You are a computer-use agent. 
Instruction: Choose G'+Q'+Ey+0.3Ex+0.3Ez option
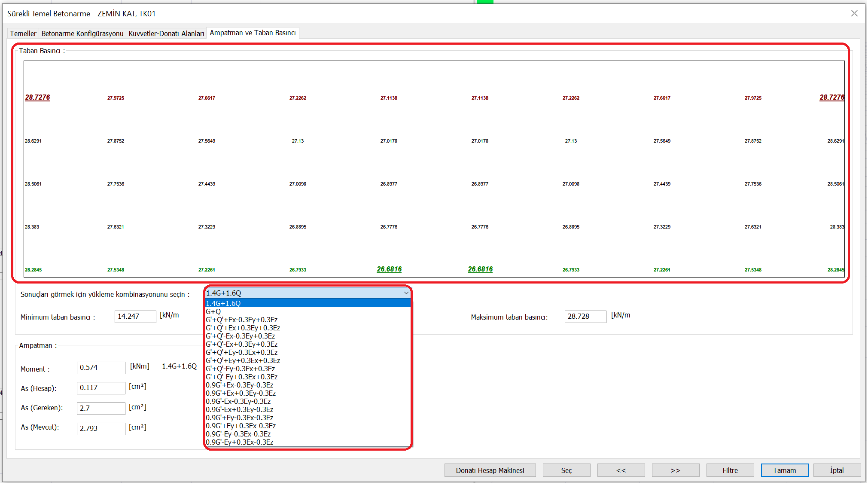(x=308, y=360)
